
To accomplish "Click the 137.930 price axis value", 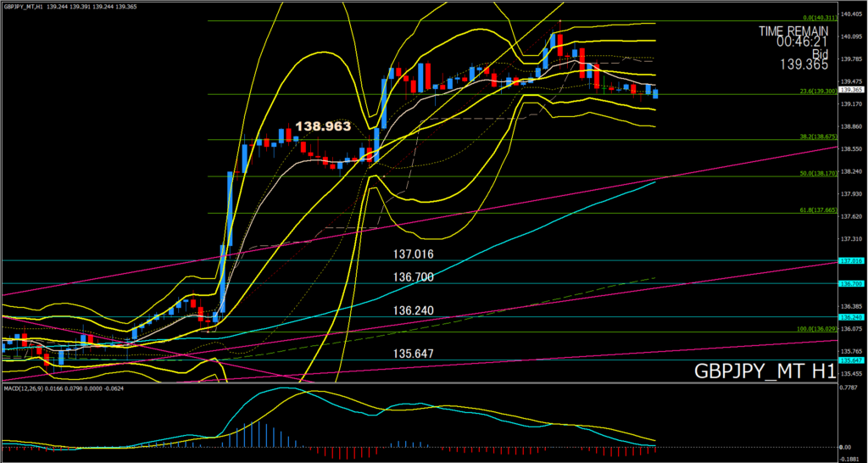I will tap(853, 194).
